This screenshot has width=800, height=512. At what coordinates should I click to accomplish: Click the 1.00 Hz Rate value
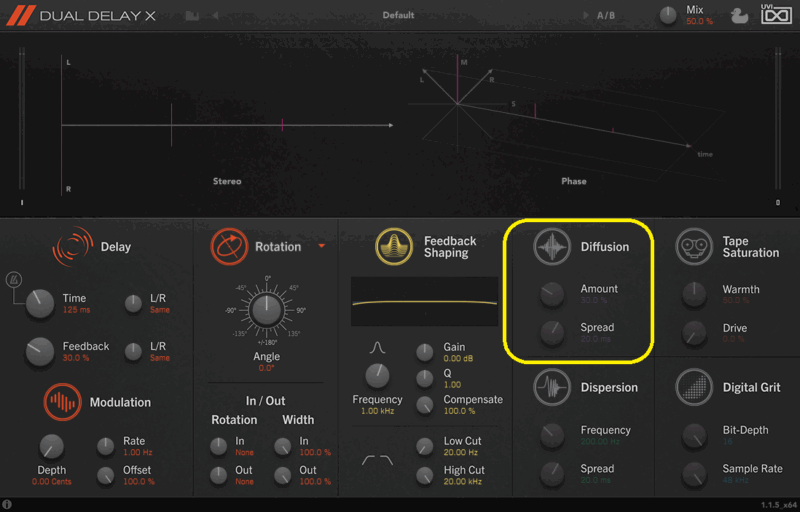(x=138, y=452)
